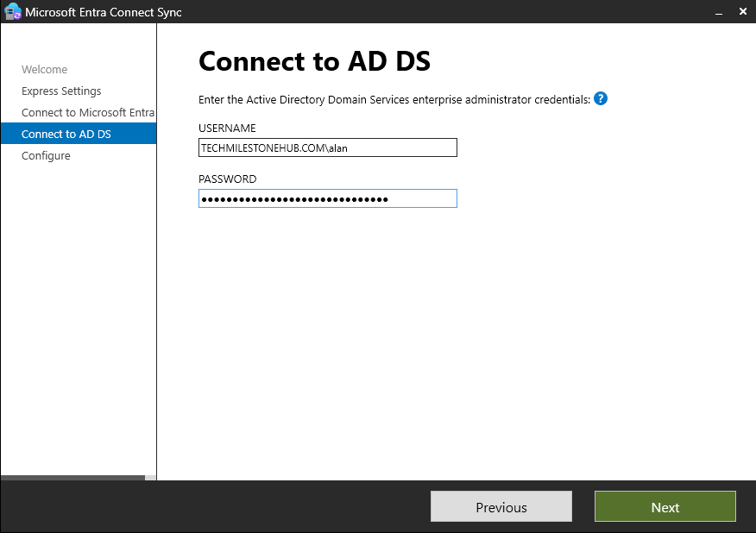The image size is (756, 533).
Task: Go to the Express Settings step
Action: pyautogui.click(x=61, y=91)
